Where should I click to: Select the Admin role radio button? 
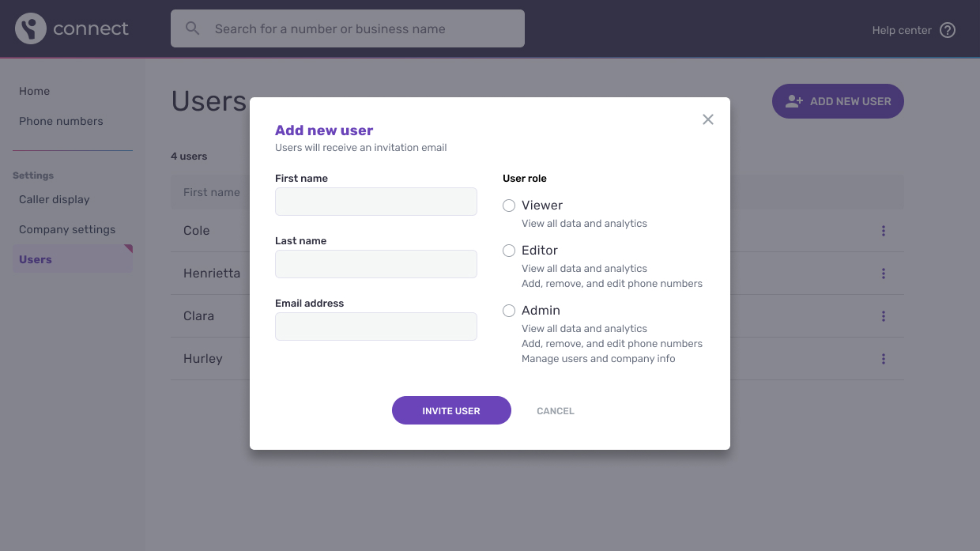(x=509, y=311)
